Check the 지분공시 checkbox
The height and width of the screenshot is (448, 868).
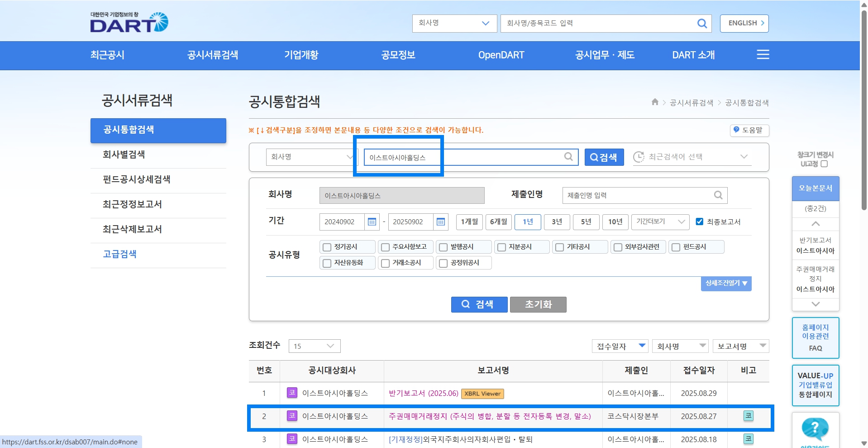(x=501, y=247)
